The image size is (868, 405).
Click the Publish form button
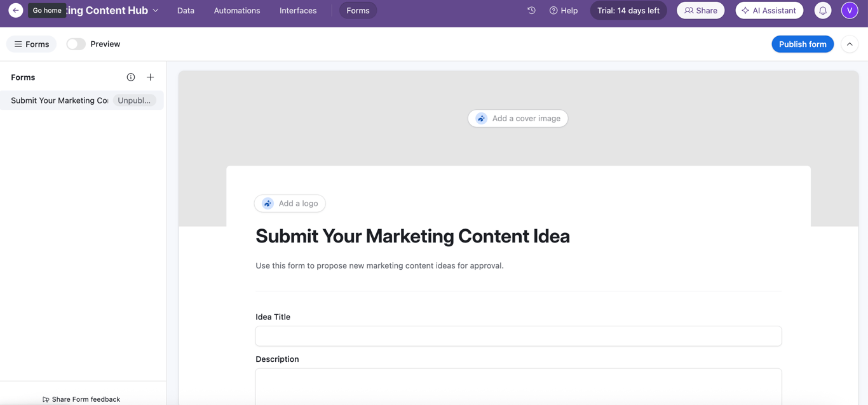[803, 44]
